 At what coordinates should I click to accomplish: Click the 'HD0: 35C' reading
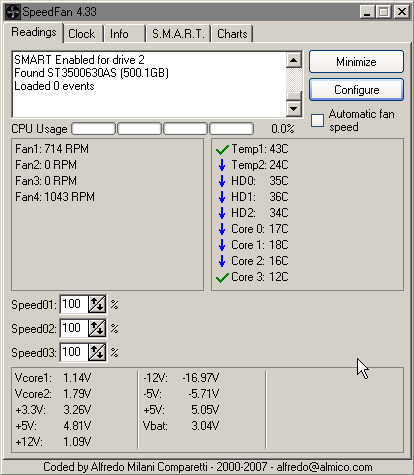coord(260,181)
